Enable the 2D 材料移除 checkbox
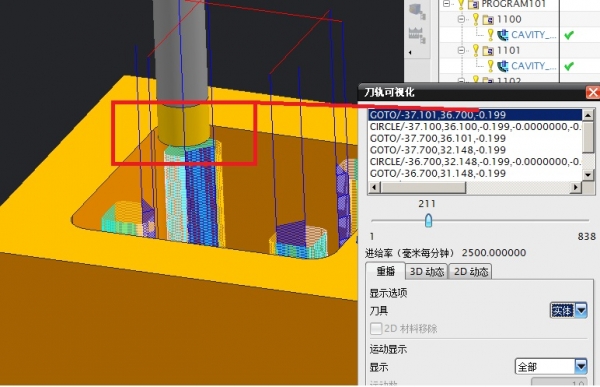This screenshot has width=600, height=387. click(x=376, y=328)
